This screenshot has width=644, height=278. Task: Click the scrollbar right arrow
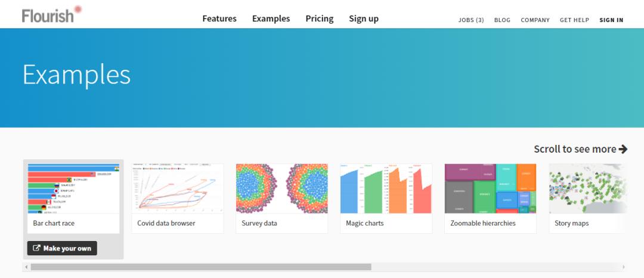tap(624, 267)
